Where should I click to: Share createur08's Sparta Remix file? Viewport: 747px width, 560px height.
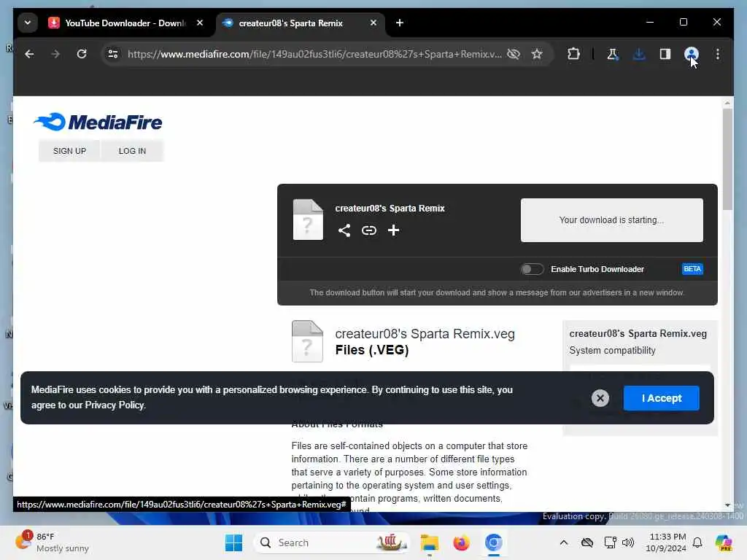click(344, 230)
